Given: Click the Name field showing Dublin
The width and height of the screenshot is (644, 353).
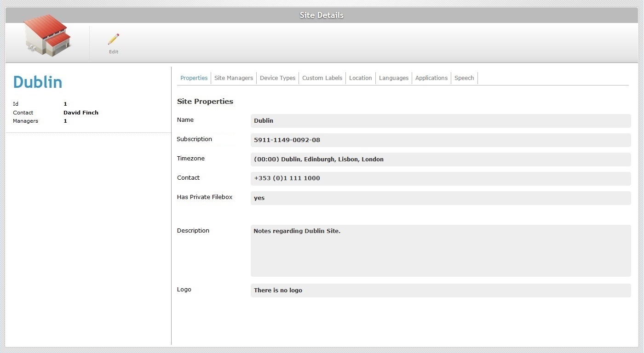Looking at the screenshot, I should pyautogui.click(x=441, y=121).
